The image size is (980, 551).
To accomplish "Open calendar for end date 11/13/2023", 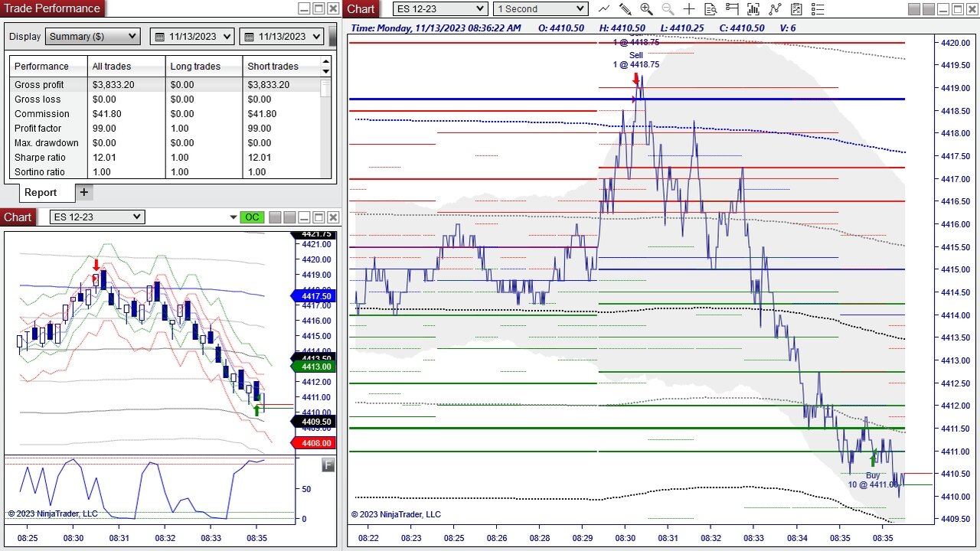I will pos(249,37).
